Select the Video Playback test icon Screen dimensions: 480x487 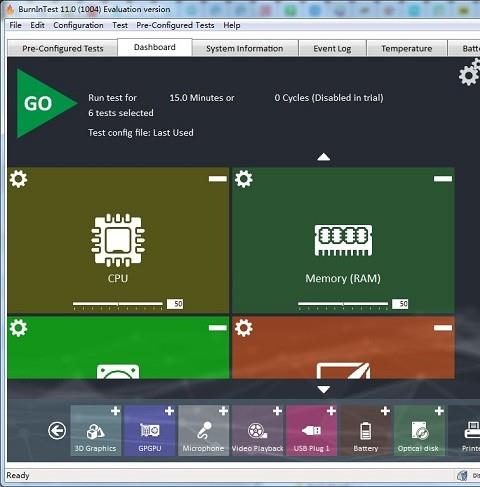257,431
